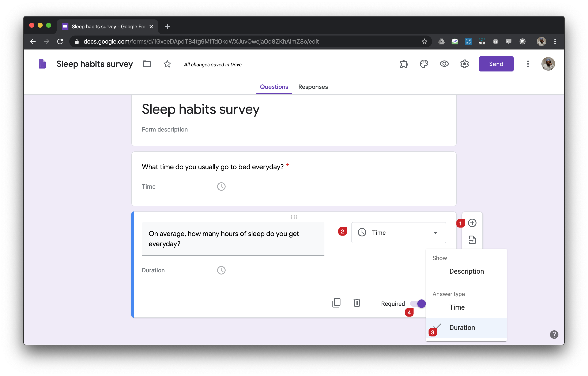The height and width of the screenshot is (376, 588).
Task: Click the purple Send button
Action: click(496, 64)
